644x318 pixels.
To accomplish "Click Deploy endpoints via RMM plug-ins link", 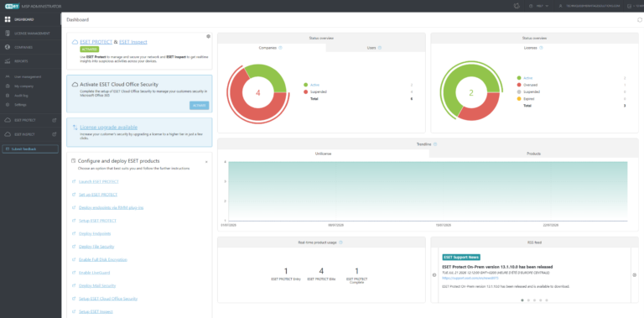I will (x=111, y=207).
